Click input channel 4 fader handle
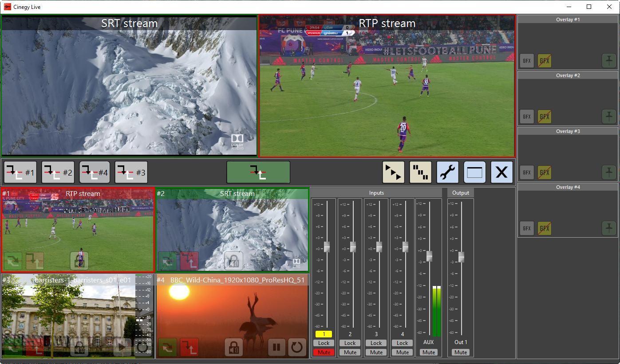The image size is (620, 364). click(x=406, y=247)
